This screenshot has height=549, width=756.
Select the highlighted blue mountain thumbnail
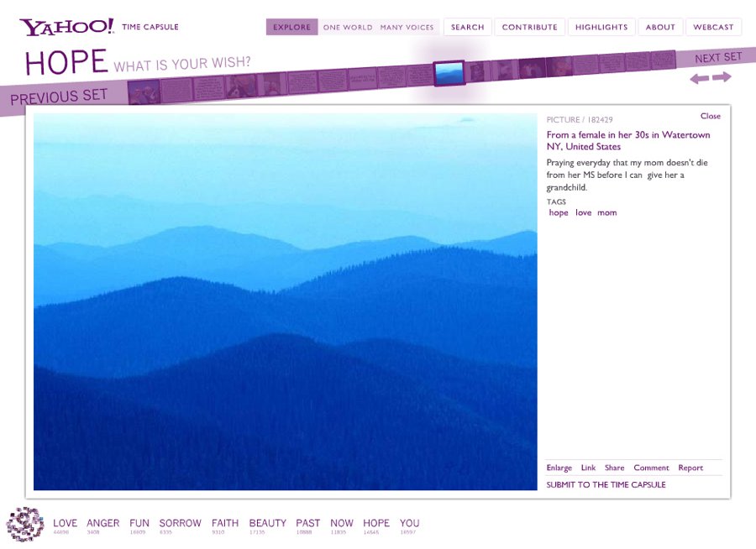click(449, 73)
